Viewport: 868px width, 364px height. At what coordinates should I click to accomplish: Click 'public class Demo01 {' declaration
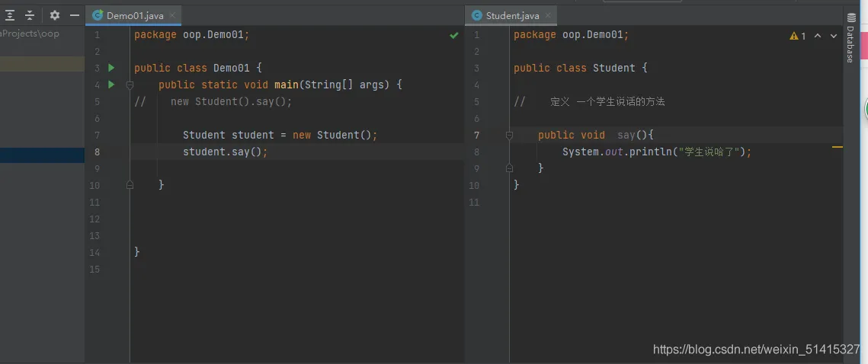tap(197, 68)
